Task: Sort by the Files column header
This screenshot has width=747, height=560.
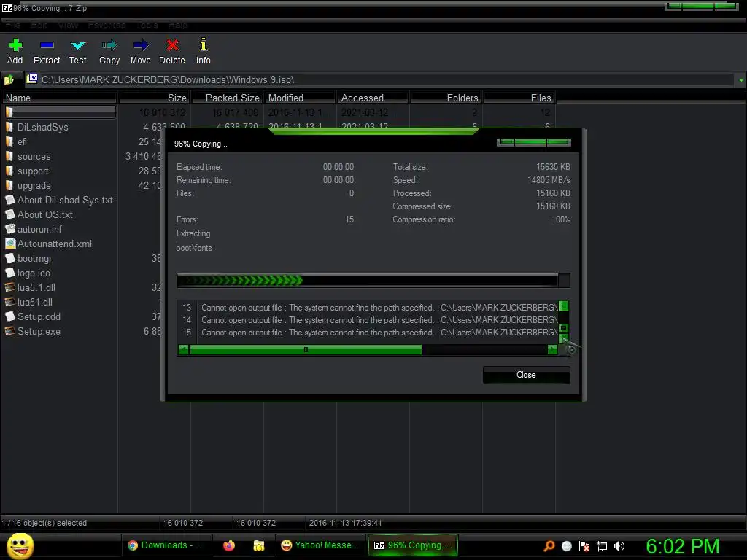Action: pos(519,98)
